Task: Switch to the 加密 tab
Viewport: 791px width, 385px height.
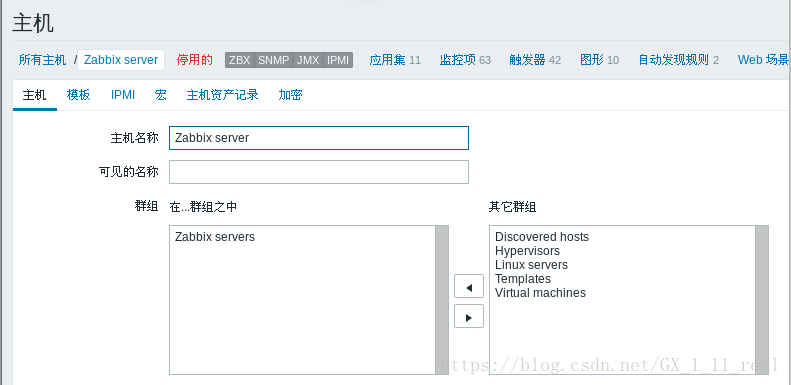Action: (x=290, y=95)
